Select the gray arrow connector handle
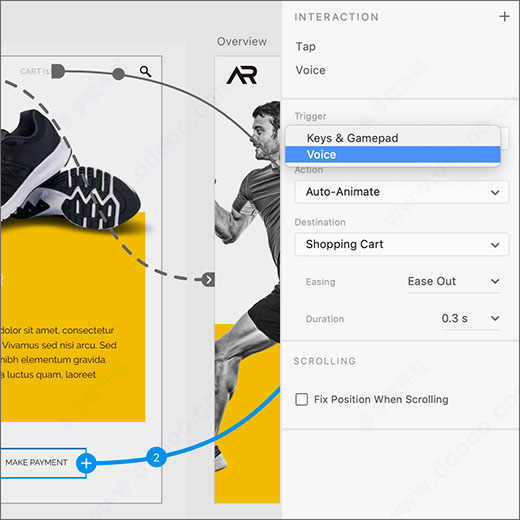 click(x=208, y=280)
